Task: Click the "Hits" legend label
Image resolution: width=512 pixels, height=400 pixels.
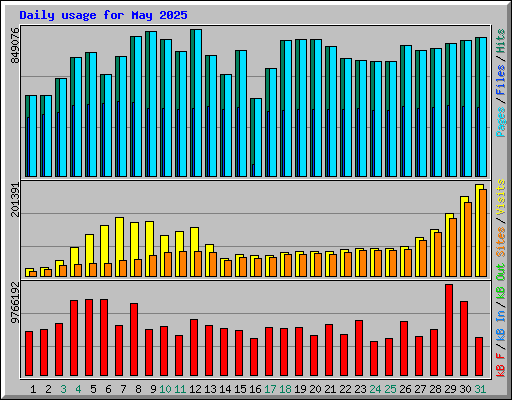Action: point(501,41)
